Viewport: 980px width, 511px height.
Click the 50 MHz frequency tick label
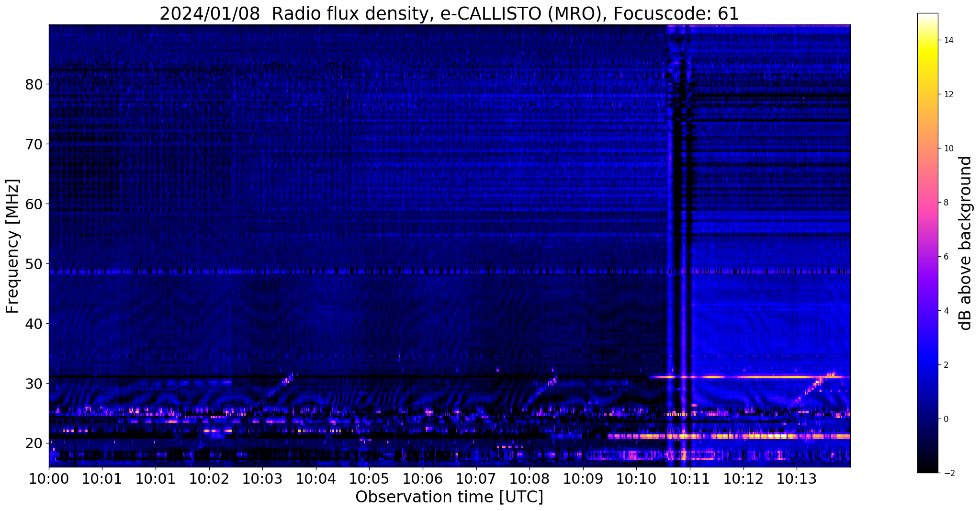pyautogui.click(x=34, y=264)
